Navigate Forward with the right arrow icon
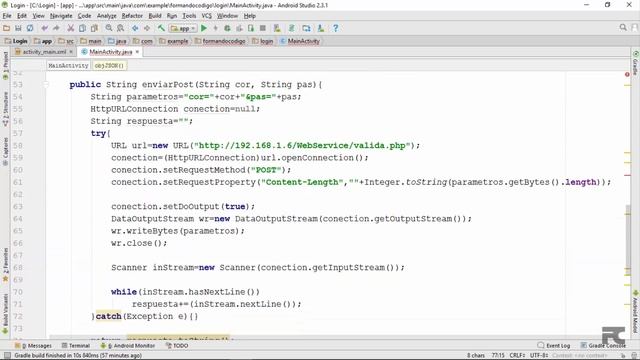This screenshot has width=640, height=360. click(x=147, y=28)
